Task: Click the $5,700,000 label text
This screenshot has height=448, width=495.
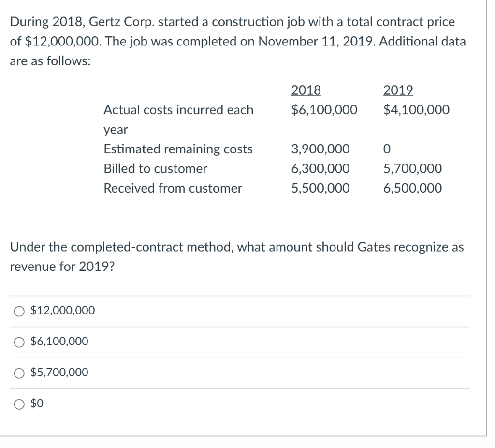Action: [x=58, y=373]
